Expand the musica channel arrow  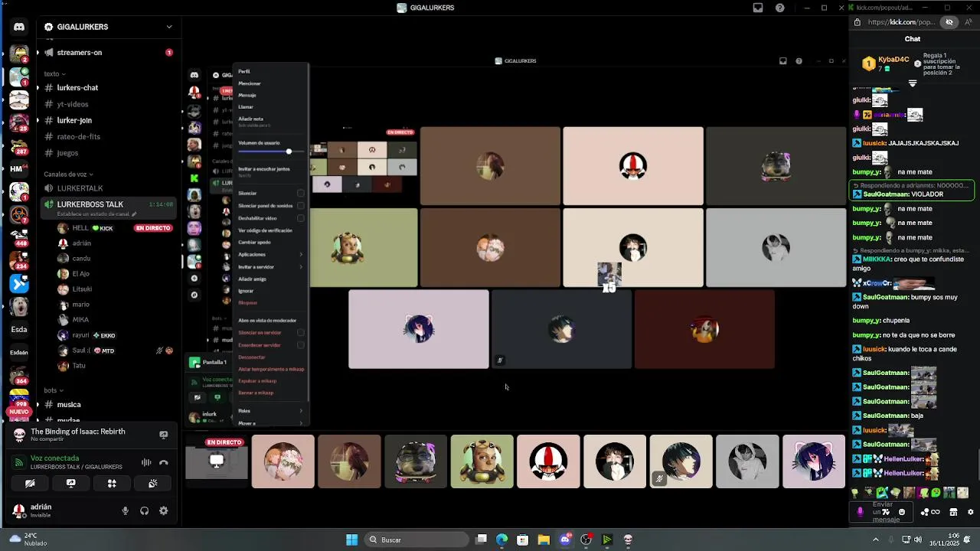[x=38, y=405]
